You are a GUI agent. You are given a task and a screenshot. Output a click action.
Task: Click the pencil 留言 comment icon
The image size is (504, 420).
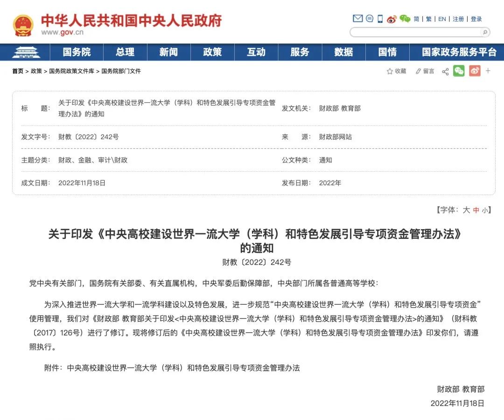pos(418,71)
